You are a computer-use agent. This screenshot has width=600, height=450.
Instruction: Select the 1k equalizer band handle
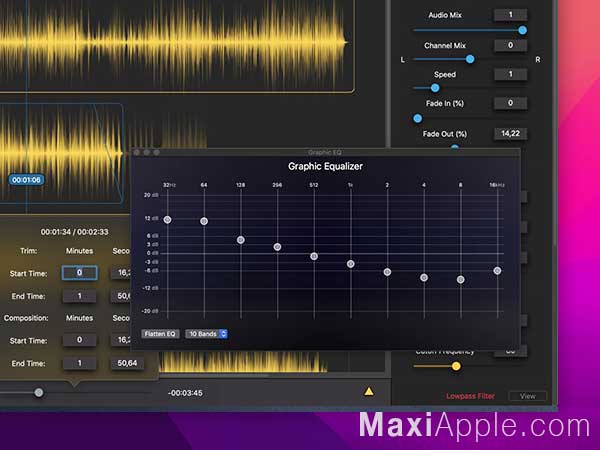click(351, 264)
